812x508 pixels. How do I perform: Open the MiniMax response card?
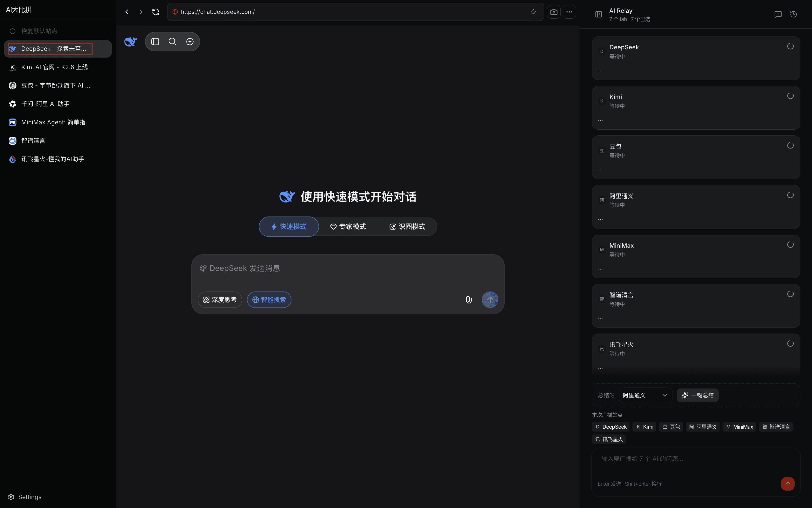pos(696,256)
